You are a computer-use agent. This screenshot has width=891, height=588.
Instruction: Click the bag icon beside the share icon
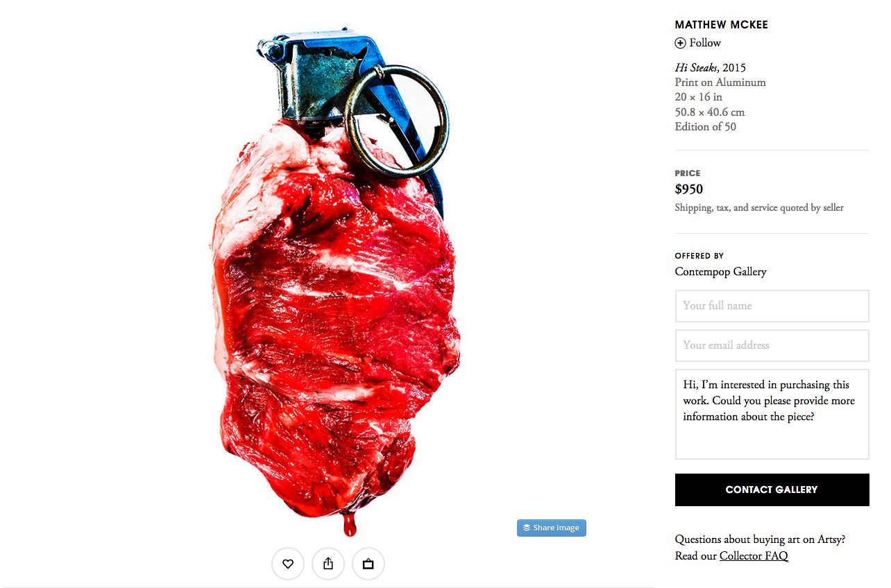pos(368,564)
